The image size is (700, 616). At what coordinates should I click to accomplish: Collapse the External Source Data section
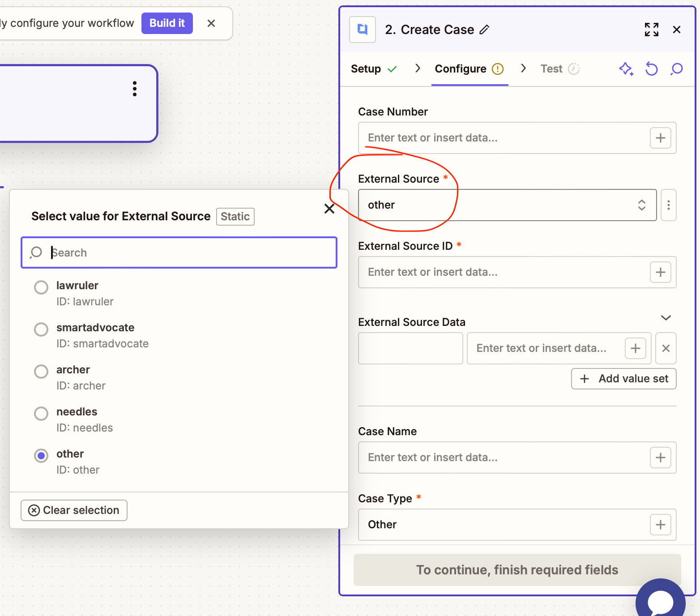(666, 317)
